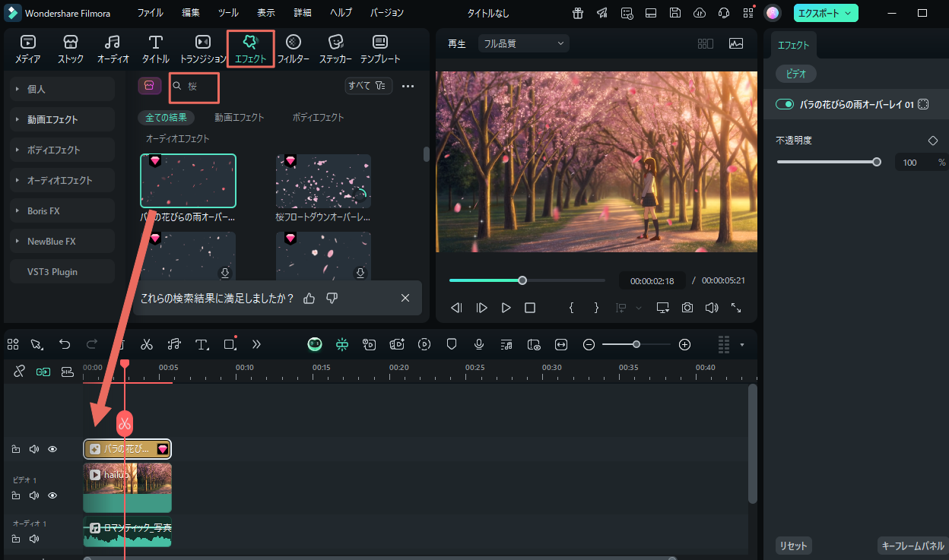Click the VST3 Plugin item

coord(62,271)
